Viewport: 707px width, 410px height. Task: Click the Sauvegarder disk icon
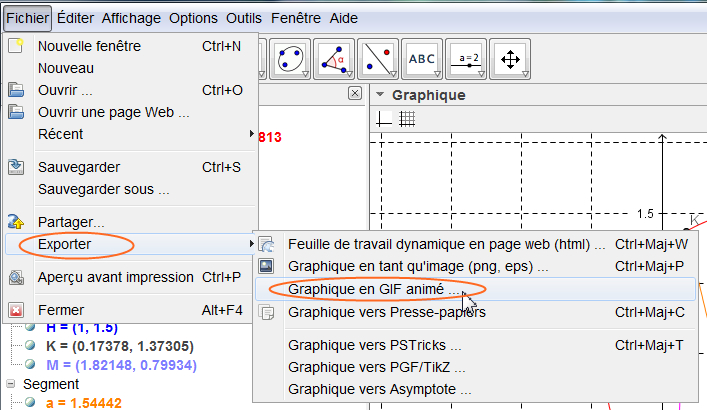pos(16,167)
